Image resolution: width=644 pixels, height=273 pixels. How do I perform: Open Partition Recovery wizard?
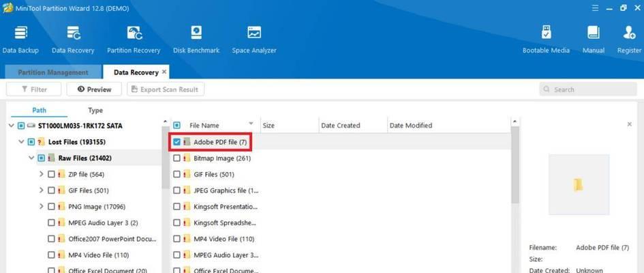coord(134,40)
